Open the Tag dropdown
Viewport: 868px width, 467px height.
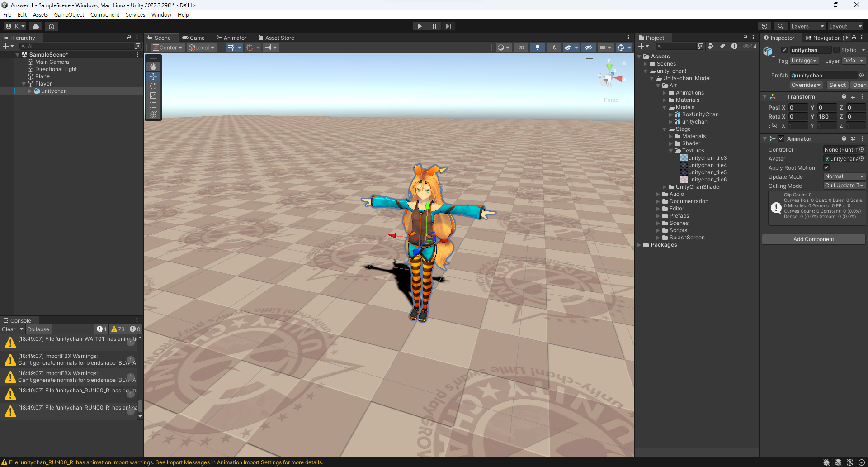tap(804, 61)
